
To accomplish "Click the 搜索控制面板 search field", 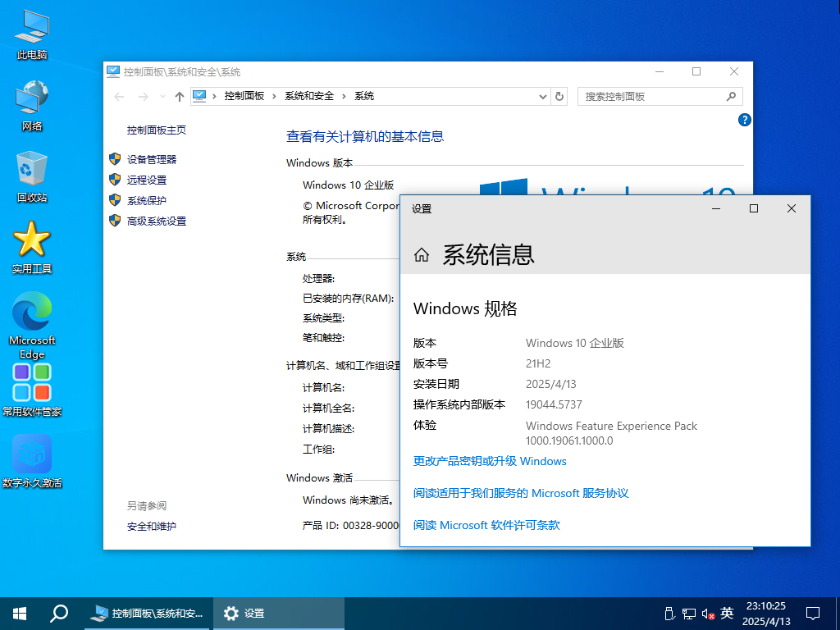I will [660, 97].
